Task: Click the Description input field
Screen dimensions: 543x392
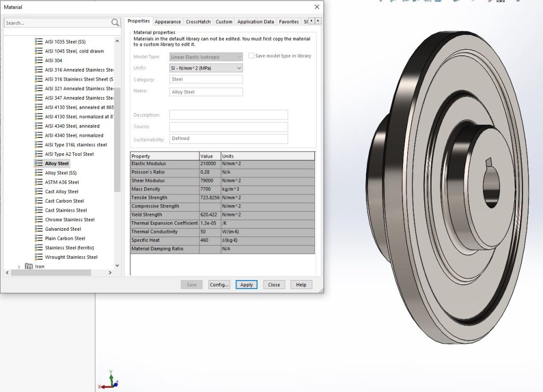Action: (x=229, y=115)
